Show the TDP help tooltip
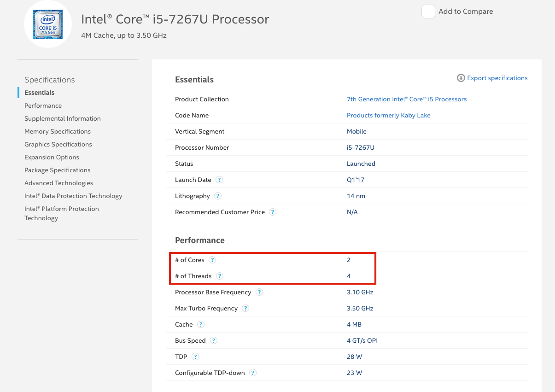 195,357
